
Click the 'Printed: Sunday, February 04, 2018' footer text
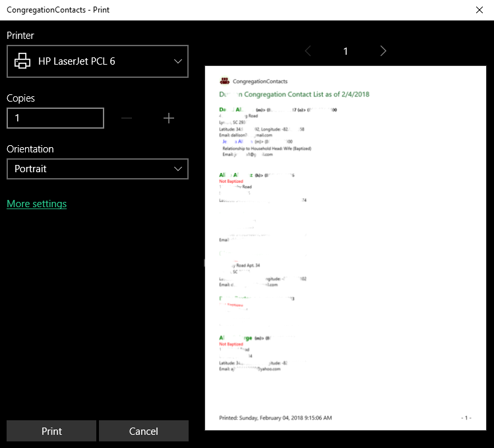(x=275, y=418)
